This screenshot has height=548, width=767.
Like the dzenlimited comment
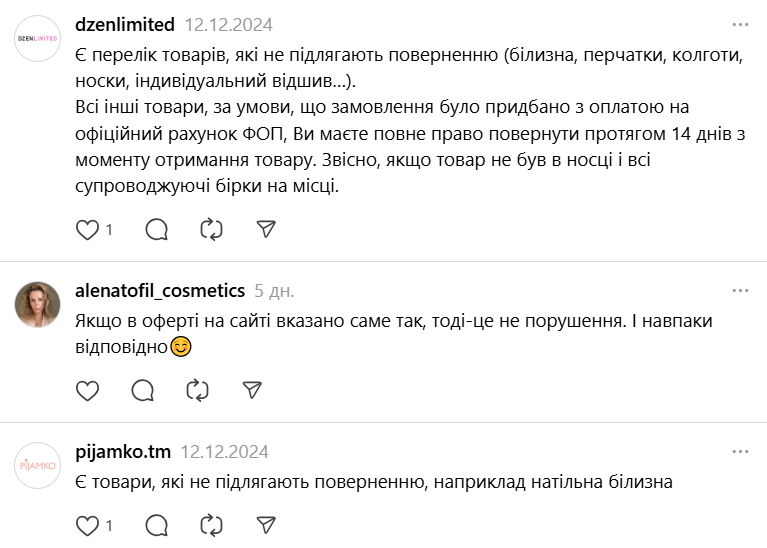pyautogui.click(x=88, y=230)
